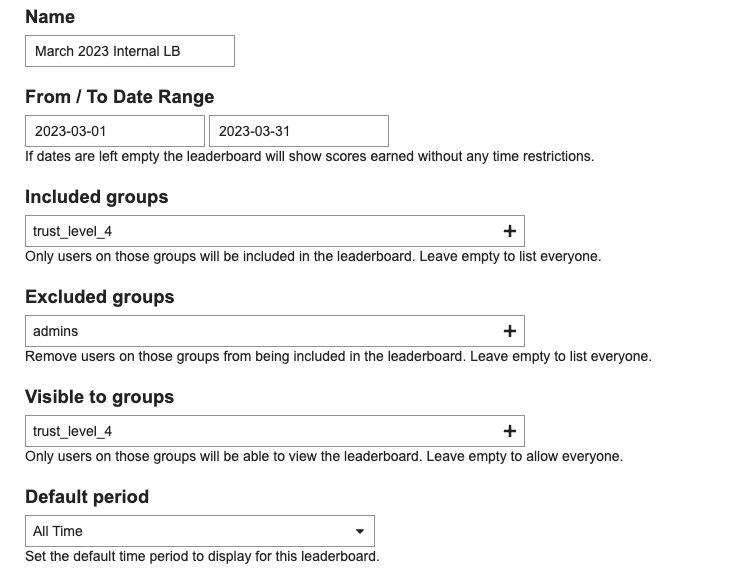The width and height of the screenshot is (755, 572).
Task: Click the From / To Date Range heading
Action: [x=119, y=97]
